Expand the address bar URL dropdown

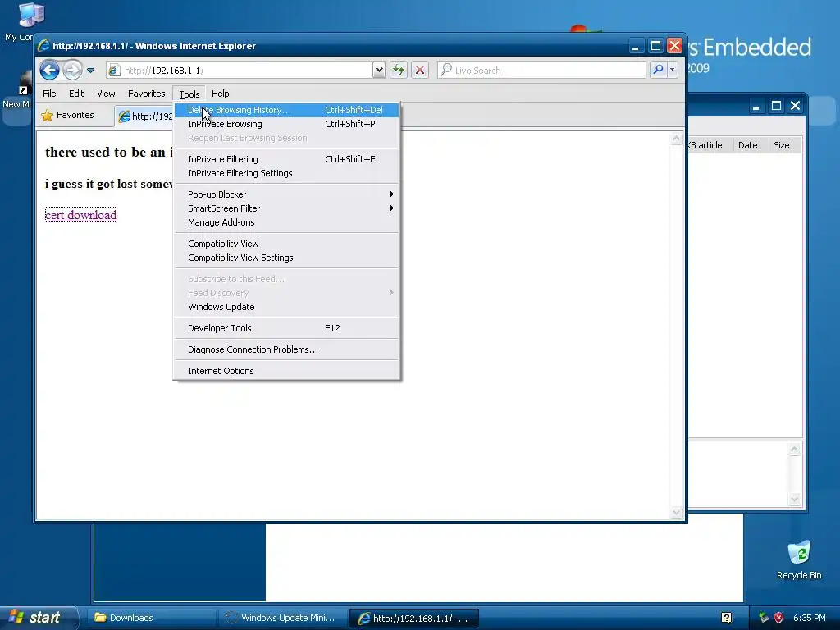[379, 70]
